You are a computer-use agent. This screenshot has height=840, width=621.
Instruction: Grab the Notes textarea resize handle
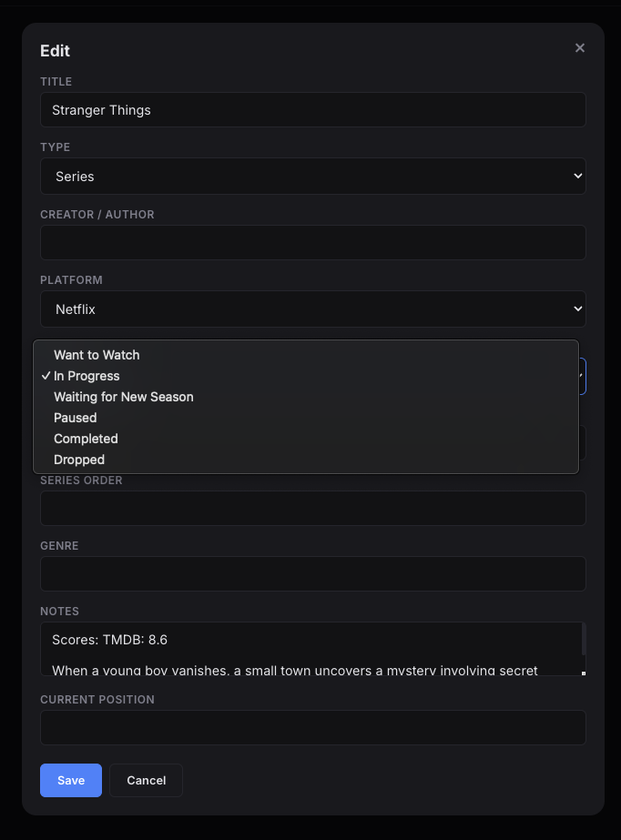[583, 673]
